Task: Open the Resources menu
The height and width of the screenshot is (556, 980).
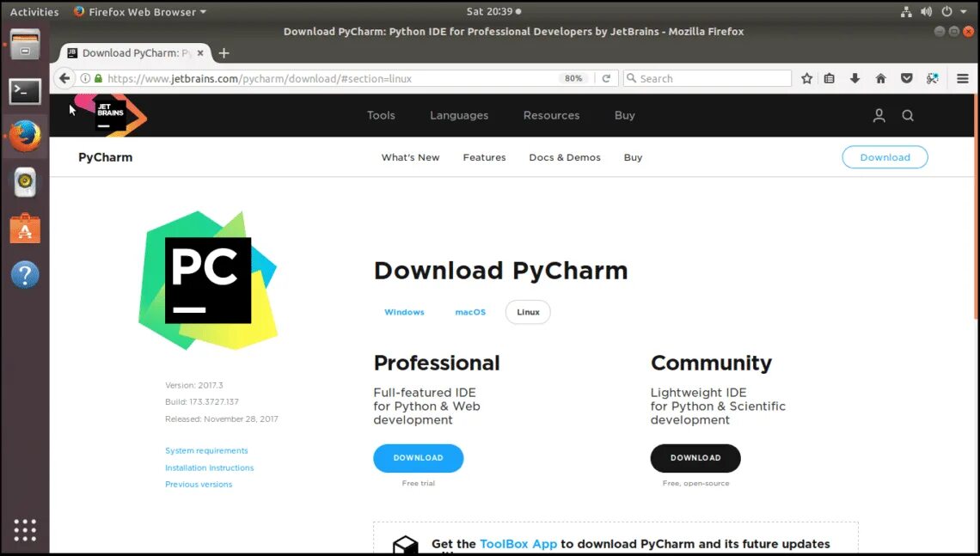Action: pos(551,115)
